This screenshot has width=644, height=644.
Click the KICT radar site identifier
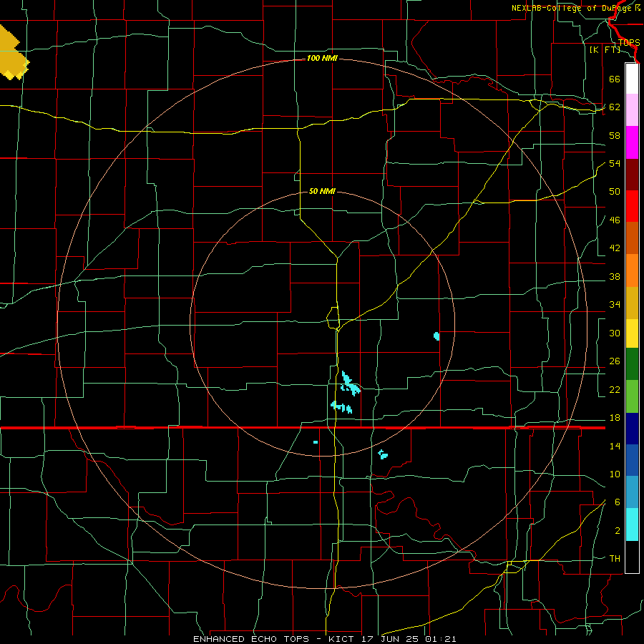tap(343, 639)
